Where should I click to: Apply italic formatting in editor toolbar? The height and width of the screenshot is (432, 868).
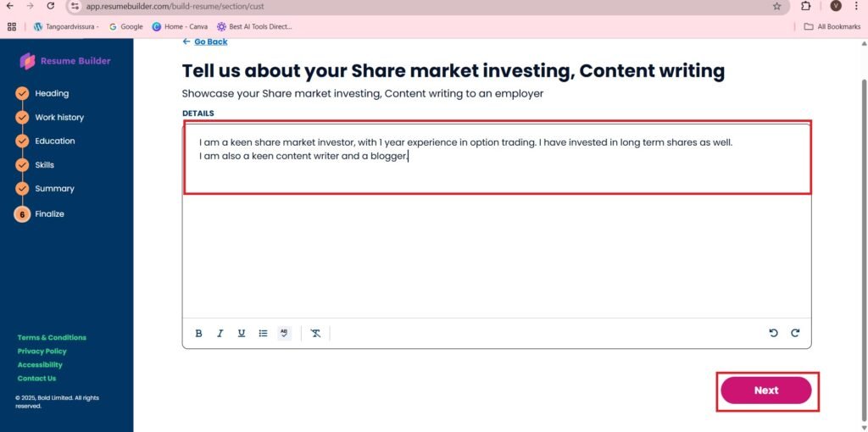[220, 334]
